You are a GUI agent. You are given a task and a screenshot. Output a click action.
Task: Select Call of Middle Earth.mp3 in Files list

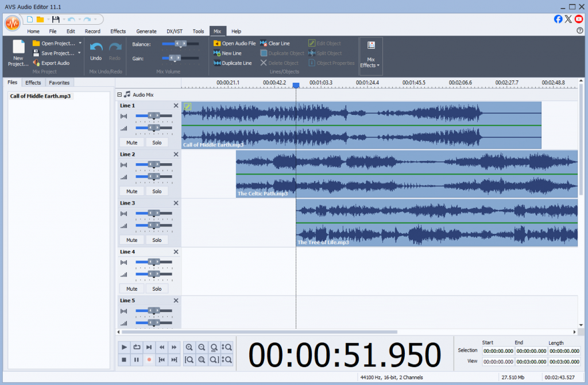pos(40,96)
